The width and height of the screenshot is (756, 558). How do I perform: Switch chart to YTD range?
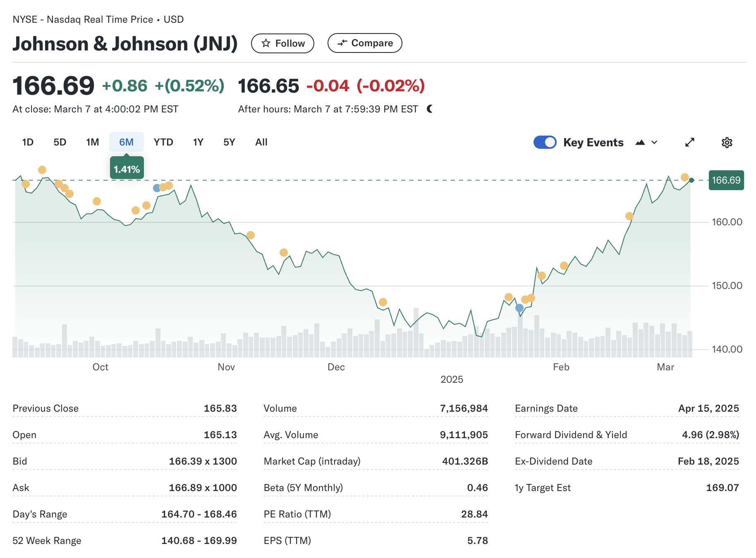(163, 142)
